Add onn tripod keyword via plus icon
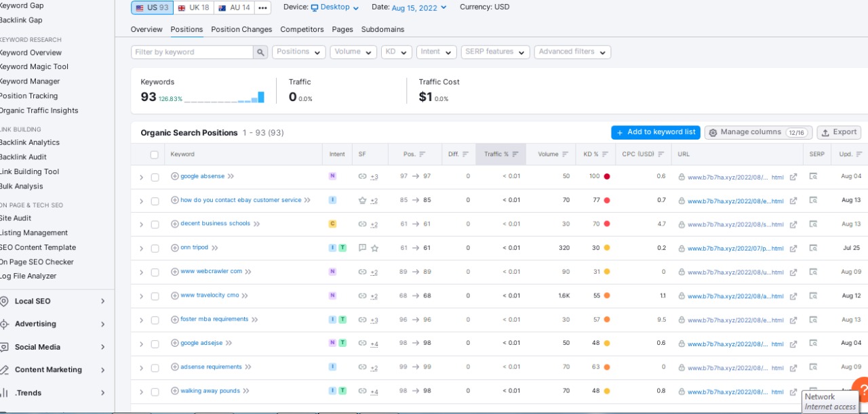This screenshot has width=868, height=414. [174, 248]
